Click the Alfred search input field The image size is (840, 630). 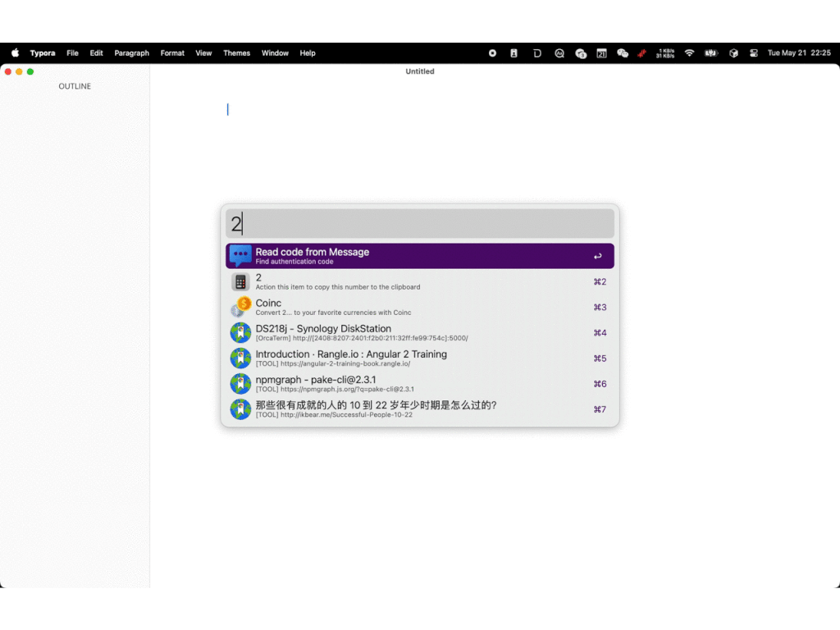point(420,224)
